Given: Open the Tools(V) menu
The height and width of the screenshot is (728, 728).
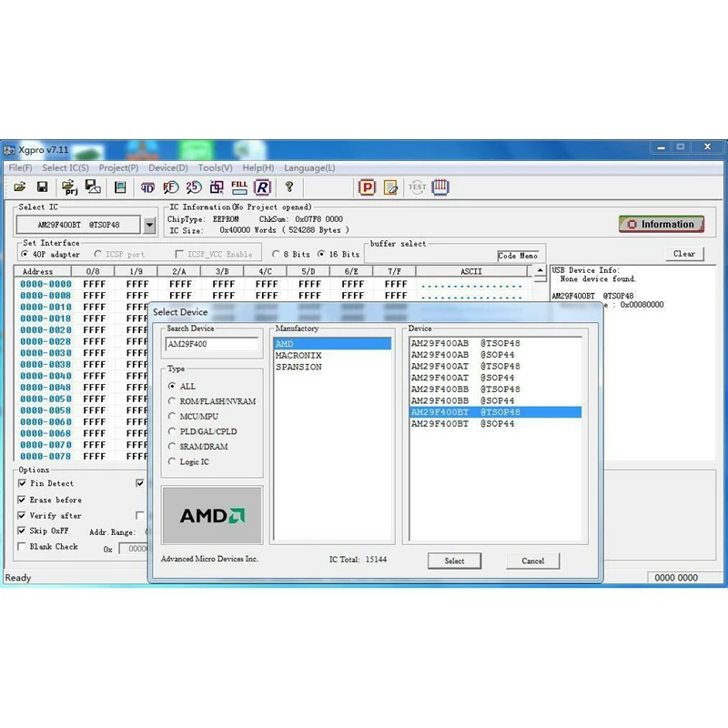Looking at the screenshot, I should 215,168.
